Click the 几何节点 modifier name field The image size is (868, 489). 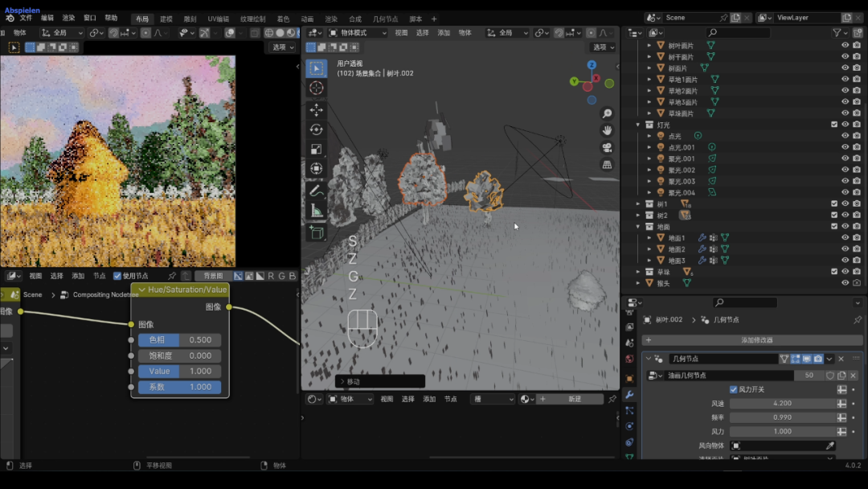point(723,359)
